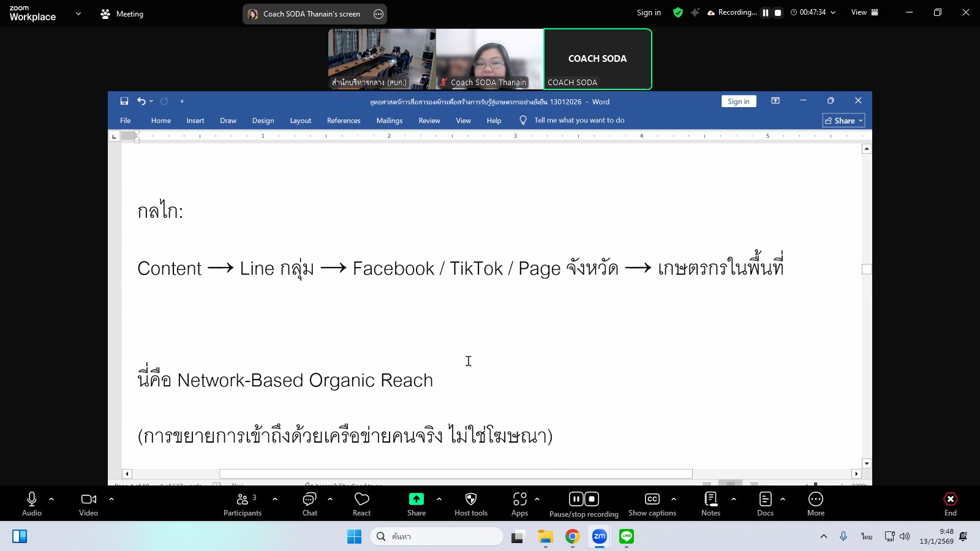Open the Chat panel in Zoom
Screen dimensions: 980x551
[x=309, y=503]
